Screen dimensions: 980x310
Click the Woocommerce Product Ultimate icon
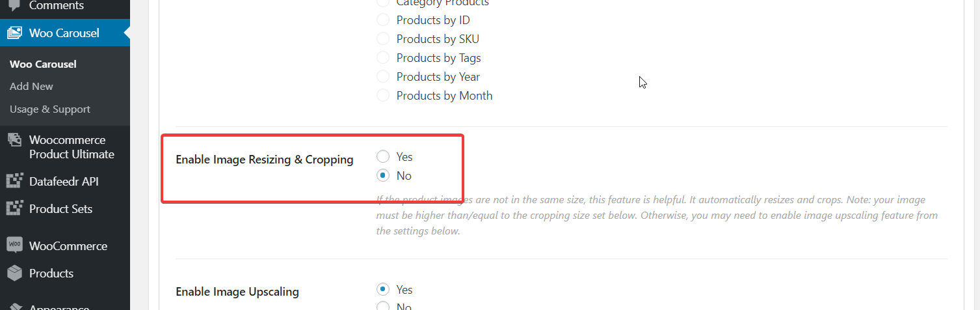coord(14,140)
